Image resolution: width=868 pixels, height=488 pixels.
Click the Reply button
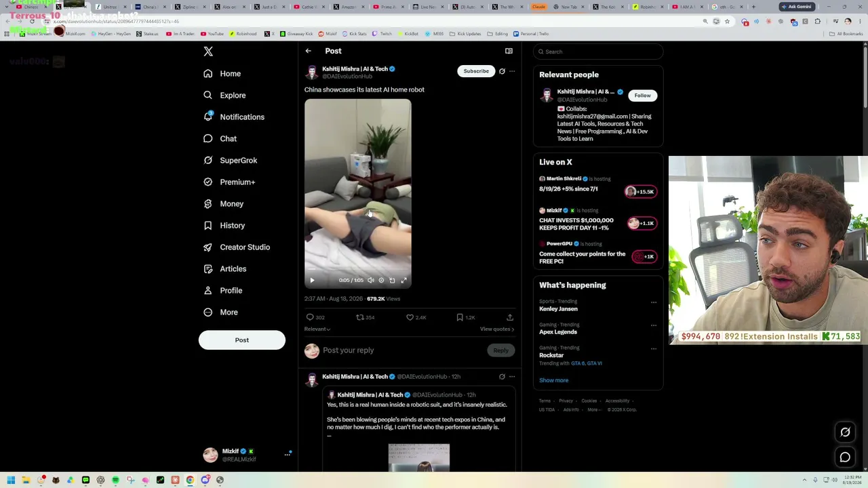[x=500, y=350]
